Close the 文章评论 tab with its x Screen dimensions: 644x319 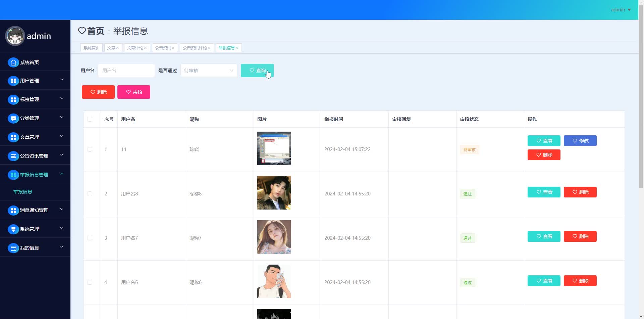coord(145,48)
